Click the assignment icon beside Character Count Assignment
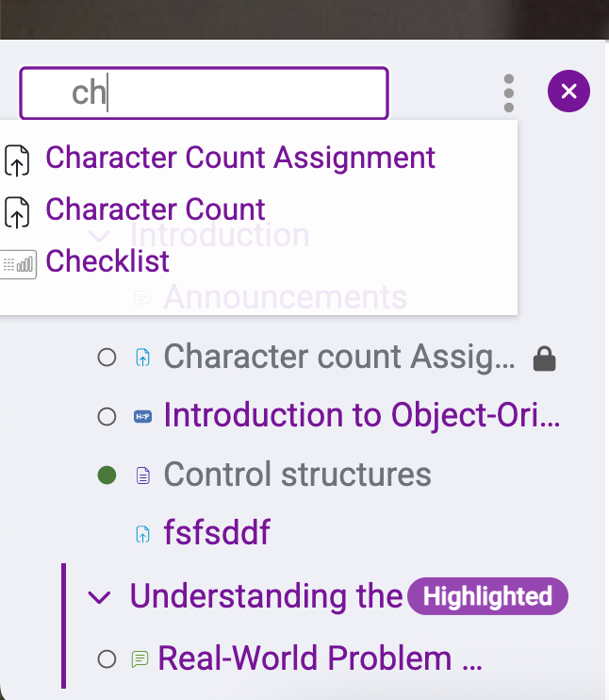This screenshot has width=609, height=700. click(x=17, y=160)
